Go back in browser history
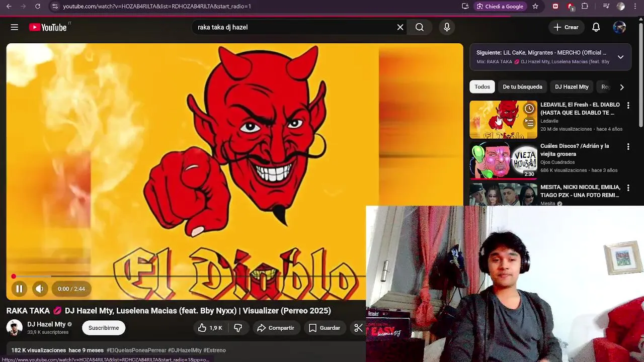644x362 pixels. (x=9, y=7)
